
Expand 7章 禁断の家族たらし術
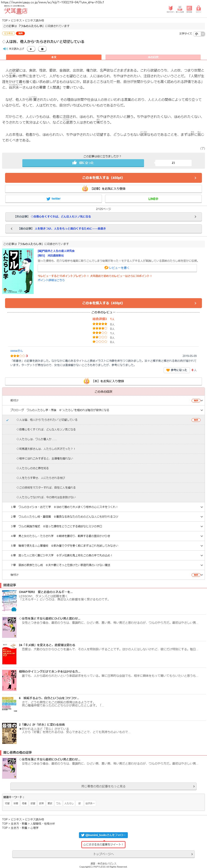[x=104, y=565]
